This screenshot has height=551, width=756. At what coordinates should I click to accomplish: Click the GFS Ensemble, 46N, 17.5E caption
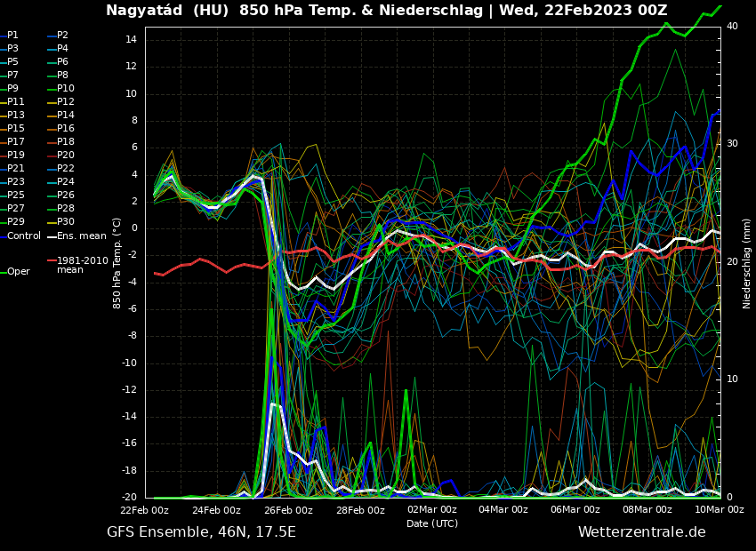[201, 532]
